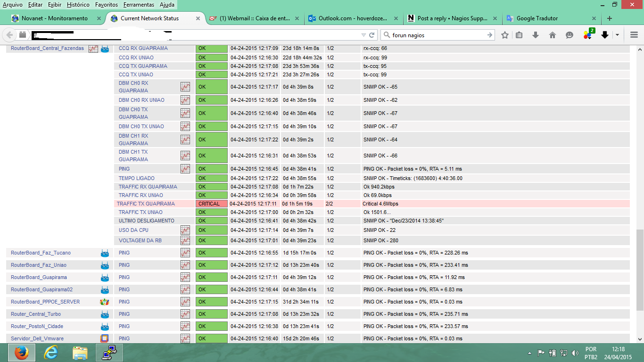The height and width of the screenshot is (362, 644).
Task: Click router icon beside RouterBoard_Faz_Tucano
Action: coord(105,253)
